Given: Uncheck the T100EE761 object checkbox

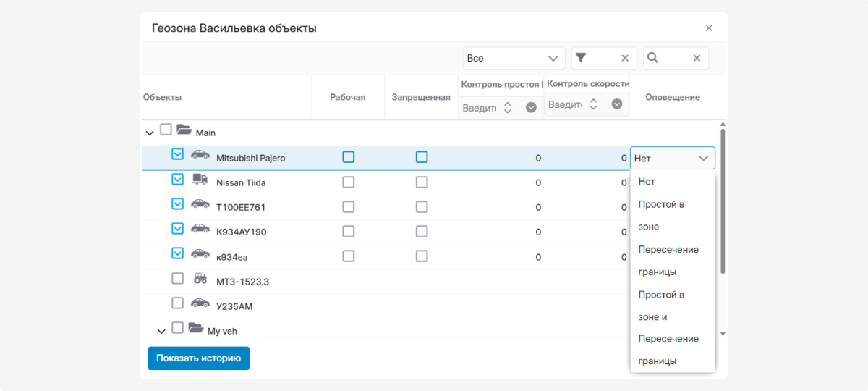Looking at the screenshot, I should coord(177,203).
